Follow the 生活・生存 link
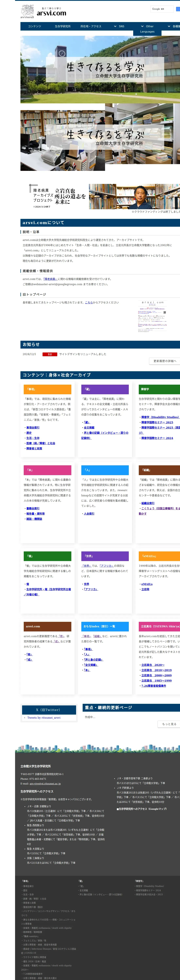The image size is (180, 980). (33, 438)
